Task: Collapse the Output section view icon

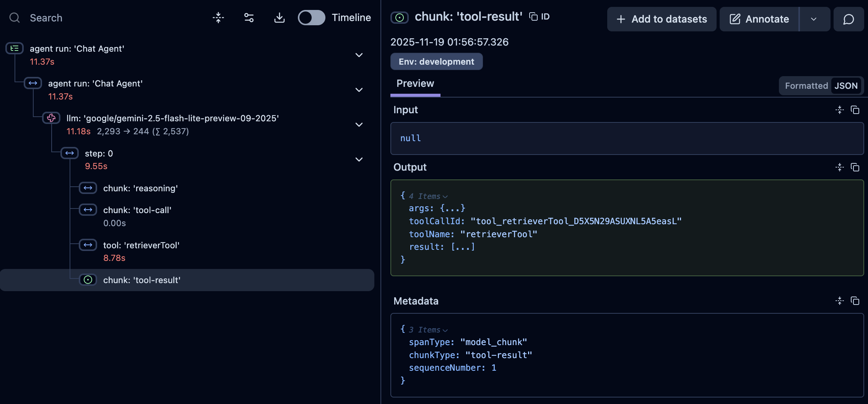Action: [840, 167]
